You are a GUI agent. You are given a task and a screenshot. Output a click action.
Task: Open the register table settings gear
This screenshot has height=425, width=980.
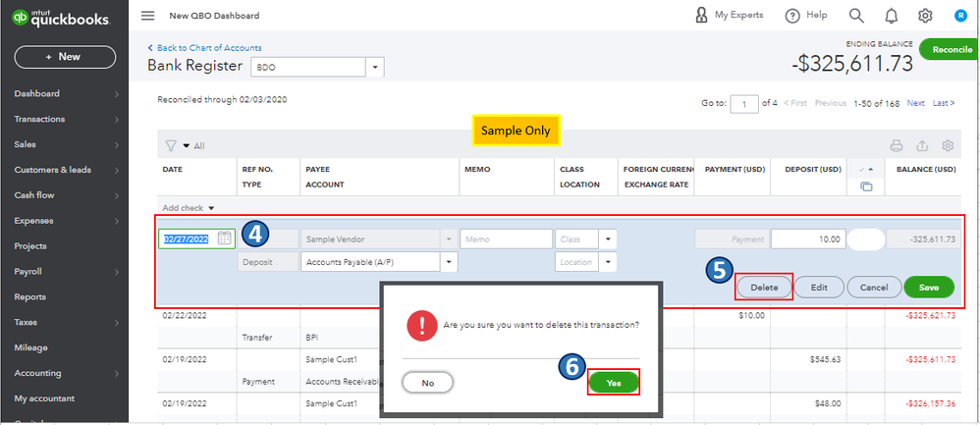(948, 145)
